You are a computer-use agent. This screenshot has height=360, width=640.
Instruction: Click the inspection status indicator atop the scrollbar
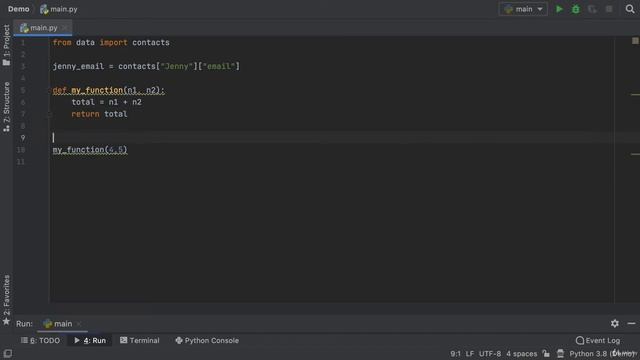point(635,41)
